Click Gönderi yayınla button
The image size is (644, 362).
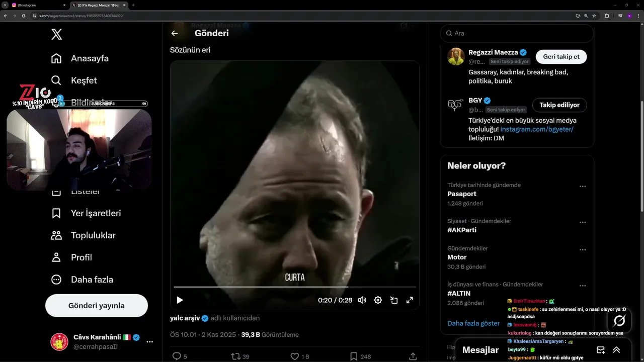pyautogui.click(x=97, y=306)
